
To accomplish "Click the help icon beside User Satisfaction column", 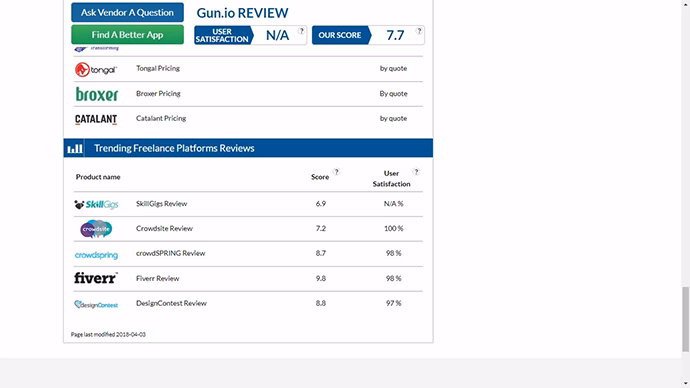I will click(416, 172).
